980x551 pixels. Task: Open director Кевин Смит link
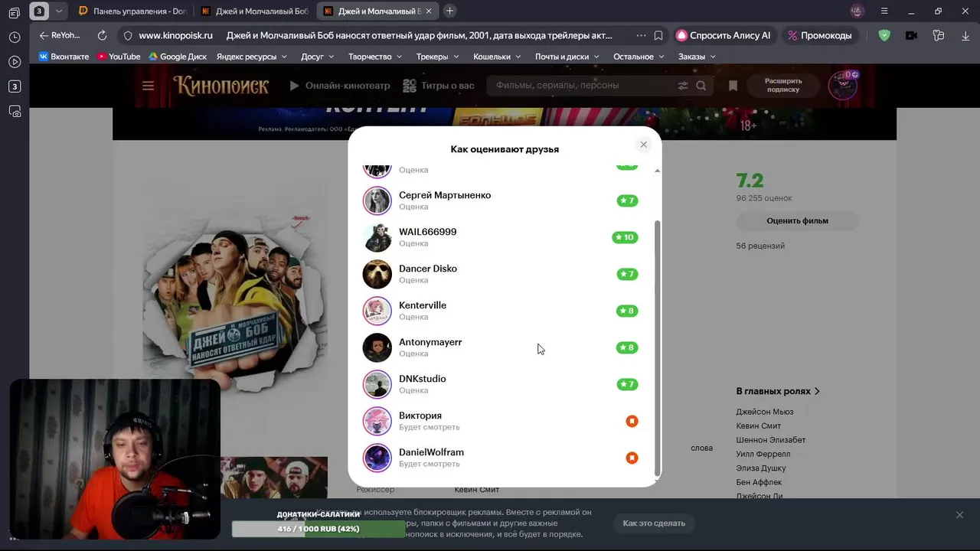[x=476, y=490]
